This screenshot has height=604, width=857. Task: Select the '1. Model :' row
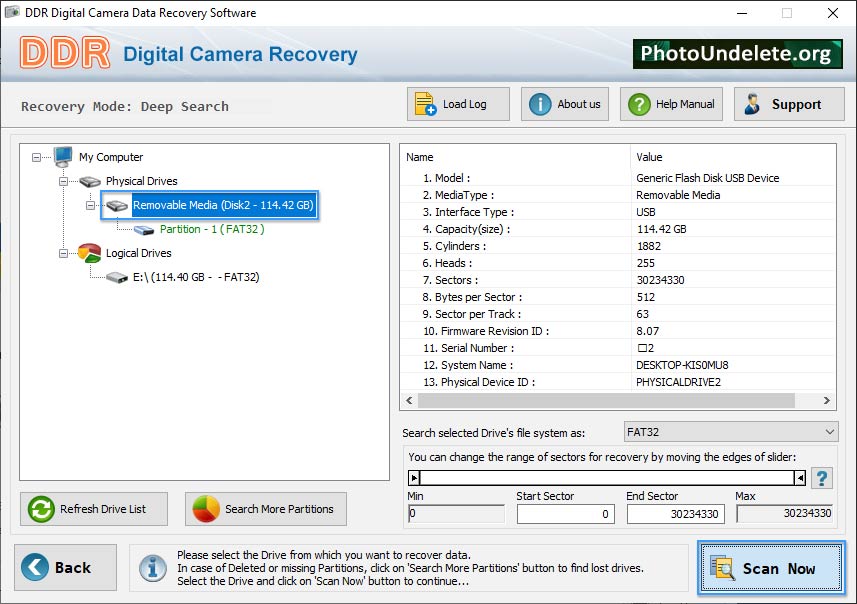tap(618, 178)
